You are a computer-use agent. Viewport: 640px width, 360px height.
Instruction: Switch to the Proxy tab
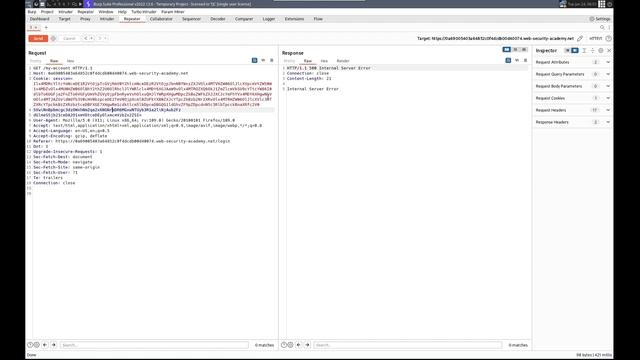coord(85,19)
